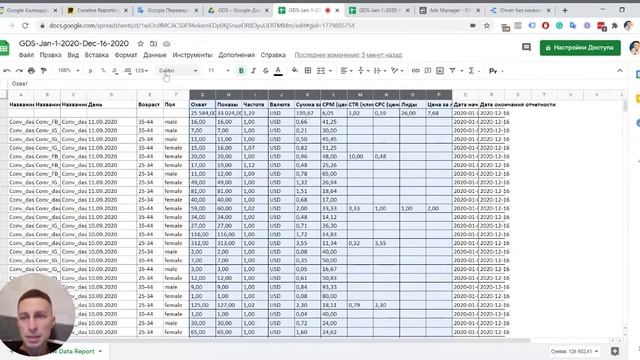Create a filter
The width and height of the screenshot is (640, 360).
[452, 71]
